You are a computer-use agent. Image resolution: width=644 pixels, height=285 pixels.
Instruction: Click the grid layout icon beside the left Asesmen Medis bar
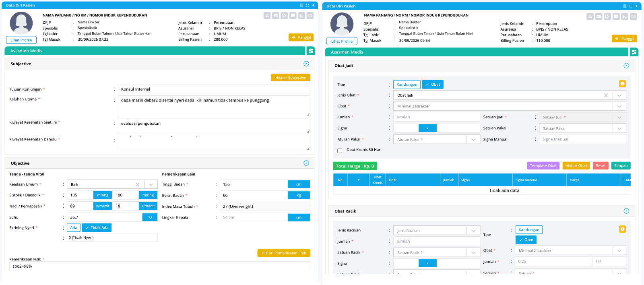pos(310,51)
